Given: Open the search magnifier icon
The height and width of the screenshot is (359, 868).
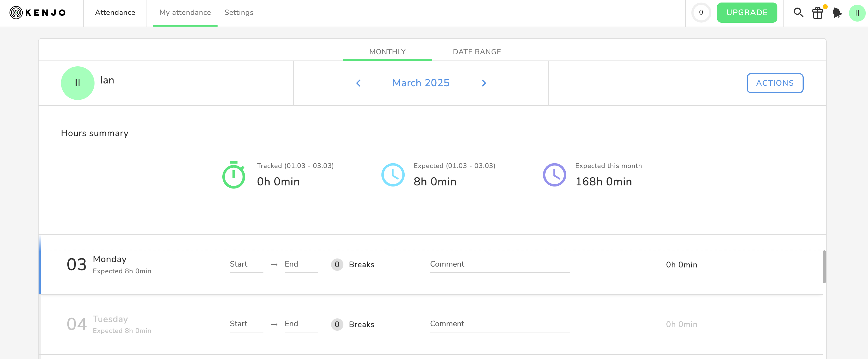Looking at the screenshot, I should [798, 13].
